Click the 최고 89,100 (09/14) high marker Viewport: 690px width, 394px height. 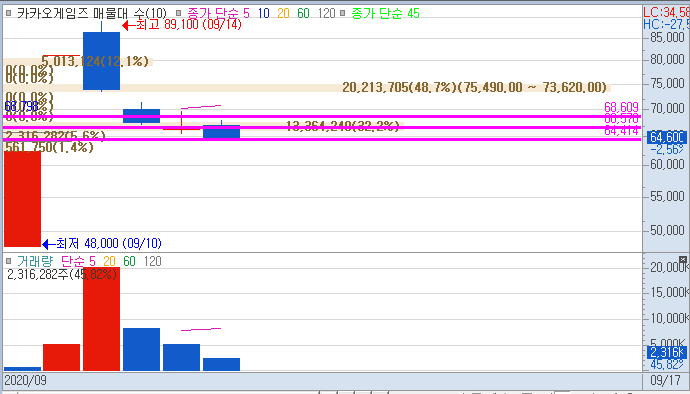coord(182,24)
